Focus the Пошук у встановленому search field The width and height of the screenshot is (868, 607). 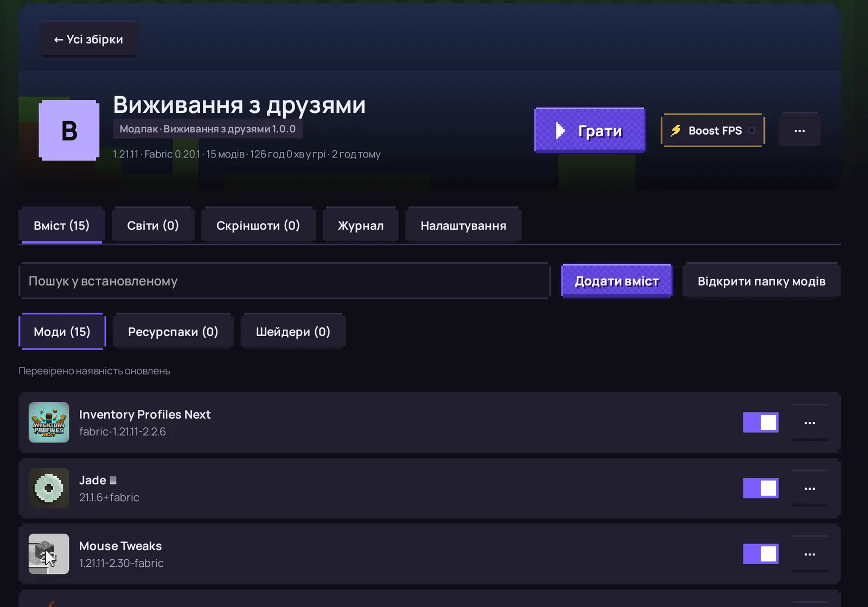[x=285, y=281]
